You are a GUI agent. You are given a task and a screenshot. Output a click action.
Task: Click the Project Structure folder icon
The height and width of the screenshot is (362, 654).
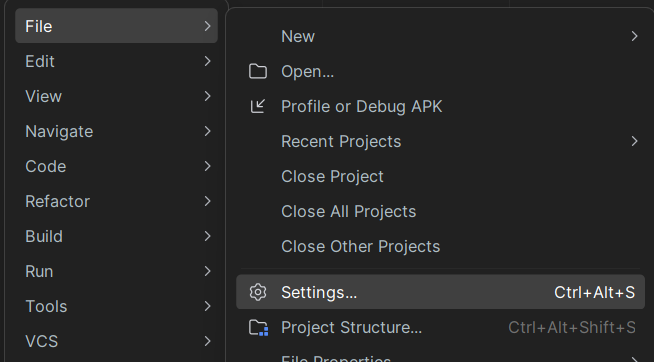[x=259, y=327]
